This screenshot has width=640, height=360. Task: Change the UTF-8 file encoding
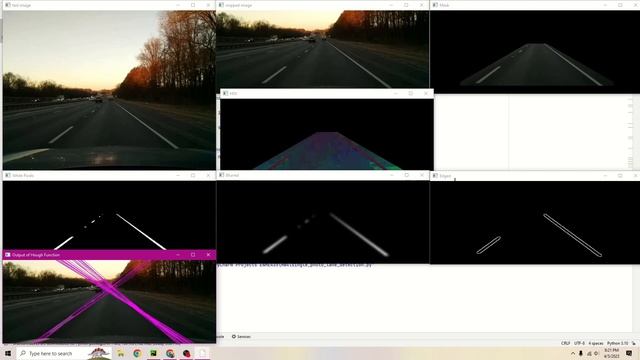579,343
